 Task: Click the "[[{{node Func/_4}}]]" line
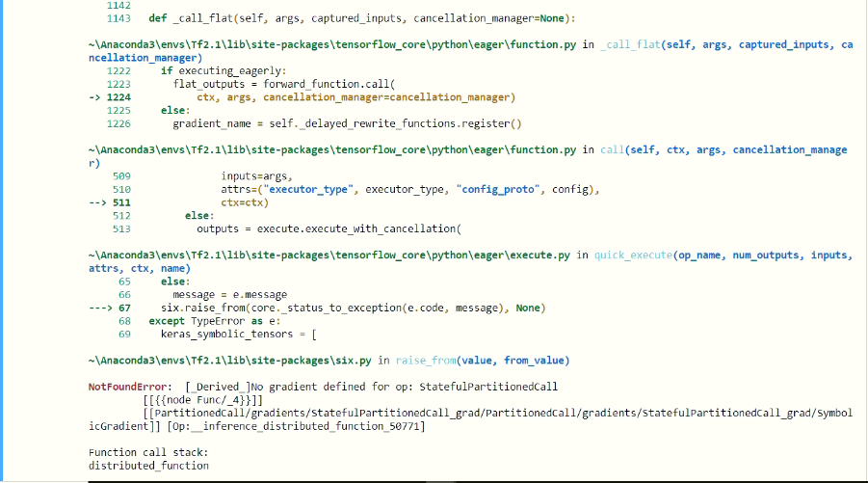point(202,400)
